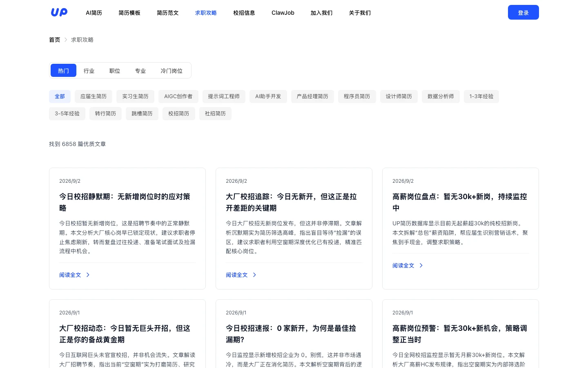588x368 pixels.
Task: Filter by 提示词工程师 tag
Action: 224,96
